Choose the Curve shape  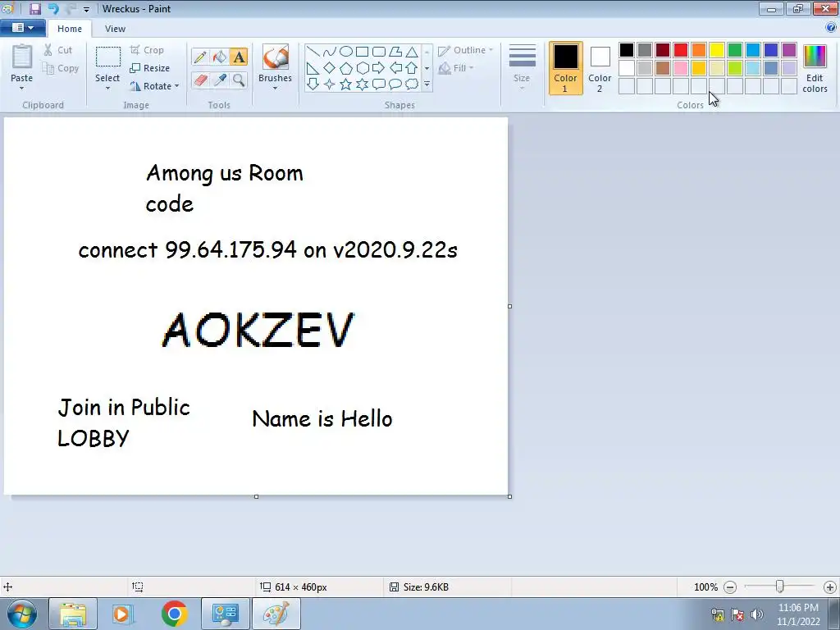click(x=330, y=52)
